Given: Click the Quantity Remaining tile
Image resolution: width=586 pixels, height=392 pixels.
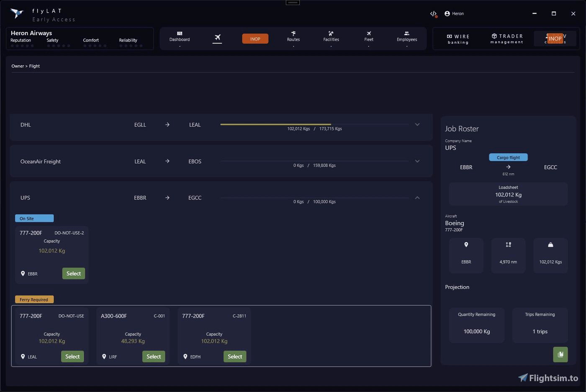Looking at the screenshot, I should tap(477, 325).
